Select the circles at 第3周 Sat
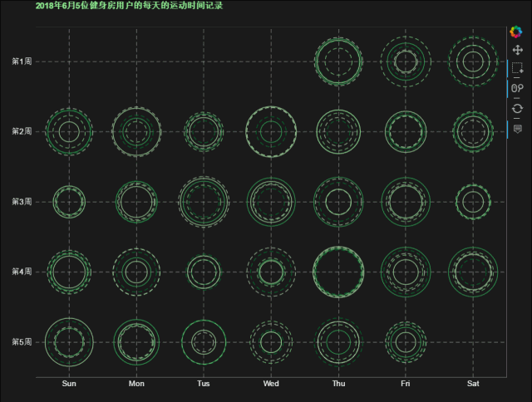The image size is (532, 402). click(473, 202)
